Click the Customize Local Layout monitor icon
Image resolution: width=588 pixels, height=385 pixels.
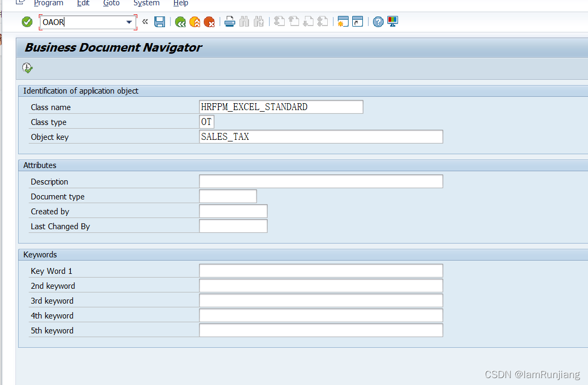point(393,21)
